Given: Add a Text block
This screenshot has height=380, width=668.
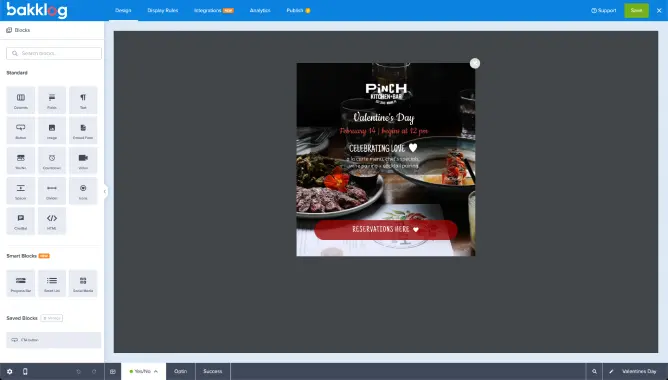Looking at the screenshot, I should pyautogui.click(x=83, y=100).
